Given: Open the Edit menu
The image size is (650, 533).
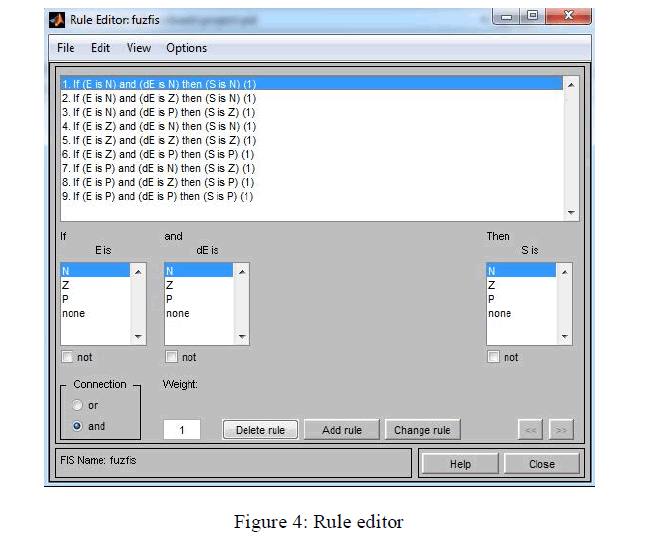Looking at the screenshot, I should click(x=100, y=48).
